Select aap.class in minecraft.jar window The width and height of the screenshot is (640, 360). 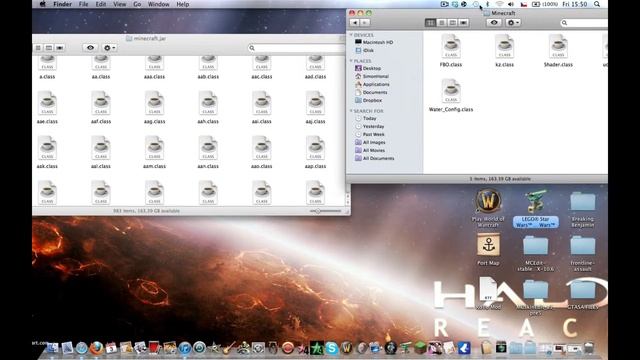(315, 152)
